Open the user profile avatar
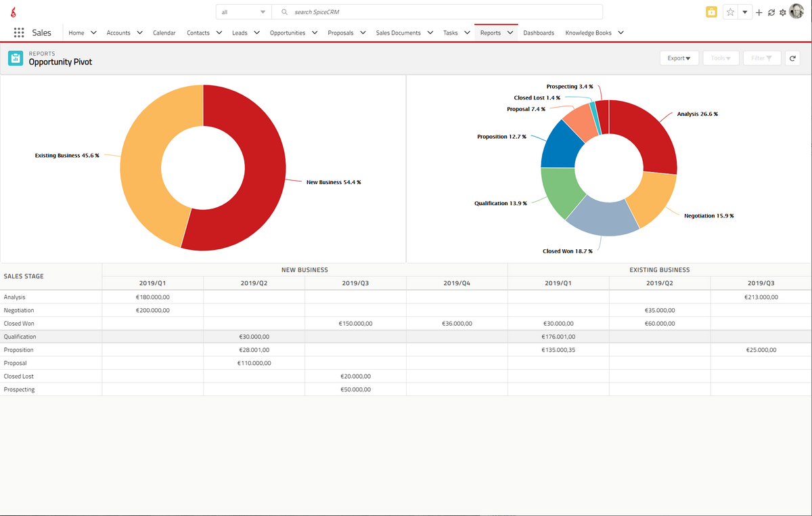The height and width of the screenshot is (516, 812). pyautogui.click(x=796, y=12)
